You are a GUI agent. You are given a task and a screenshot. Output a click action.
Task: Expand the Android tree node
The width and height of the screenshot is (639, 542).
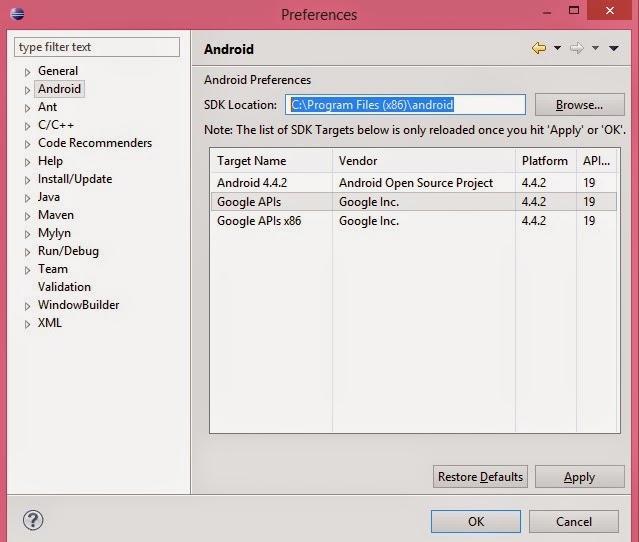[x=27, y=90]
